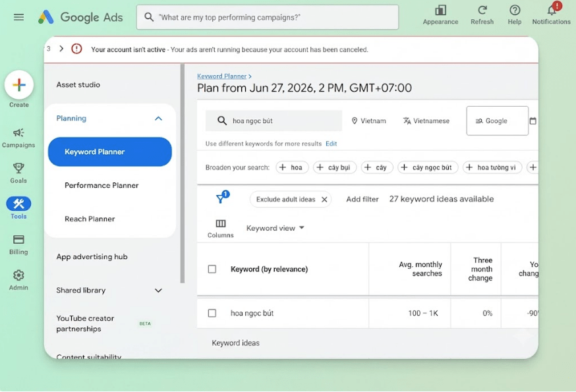Open YouTube creator partnerships
The height and width of the screenshot is (392, 576).
(85, 323)
